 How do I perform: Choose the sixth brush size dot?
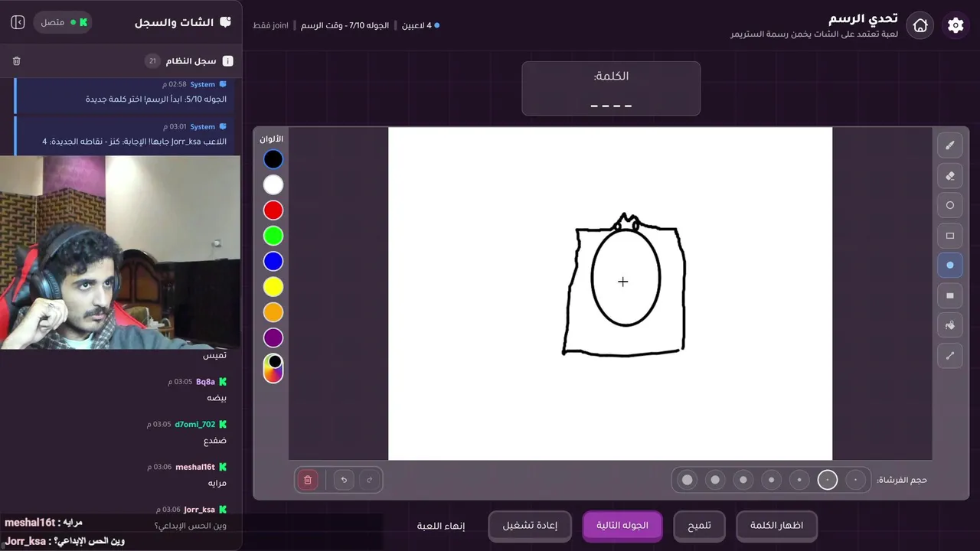click(715, 480)
